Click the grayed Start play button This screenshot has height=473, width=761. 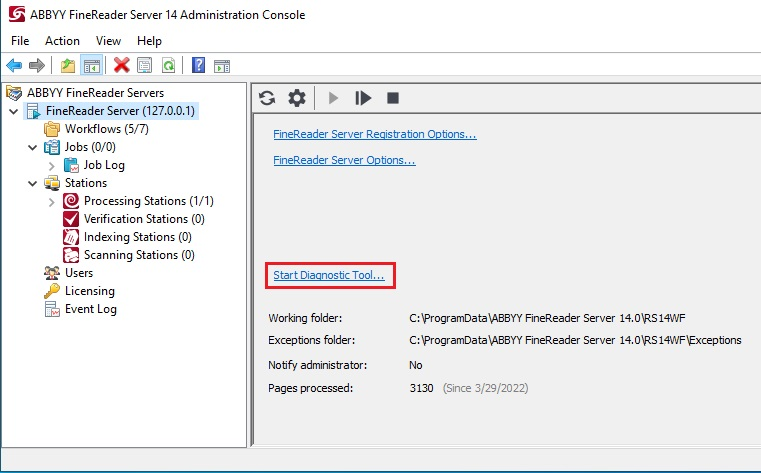coord(333,98)
